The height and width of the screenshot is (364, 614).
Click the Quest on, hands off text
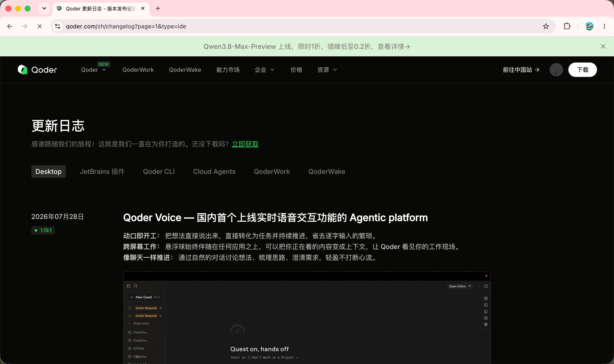click(x=259, y=349)
